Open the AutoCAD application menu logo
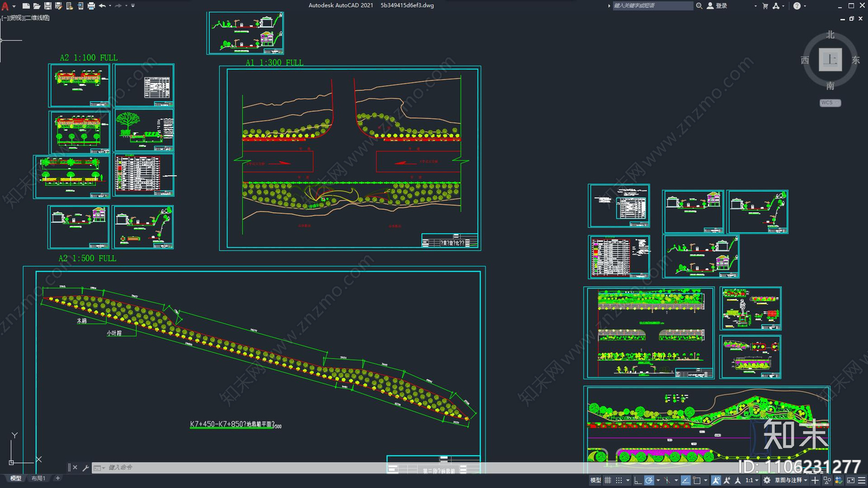868x488 pixels. click(5, 6)
